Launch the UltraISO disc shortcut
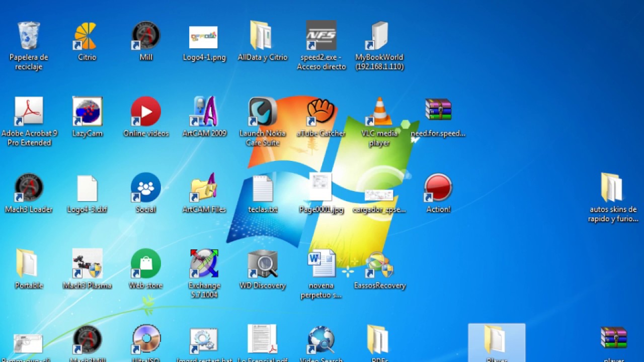Image resolution: width=644 pixels, height=362 pixels. 146,339
